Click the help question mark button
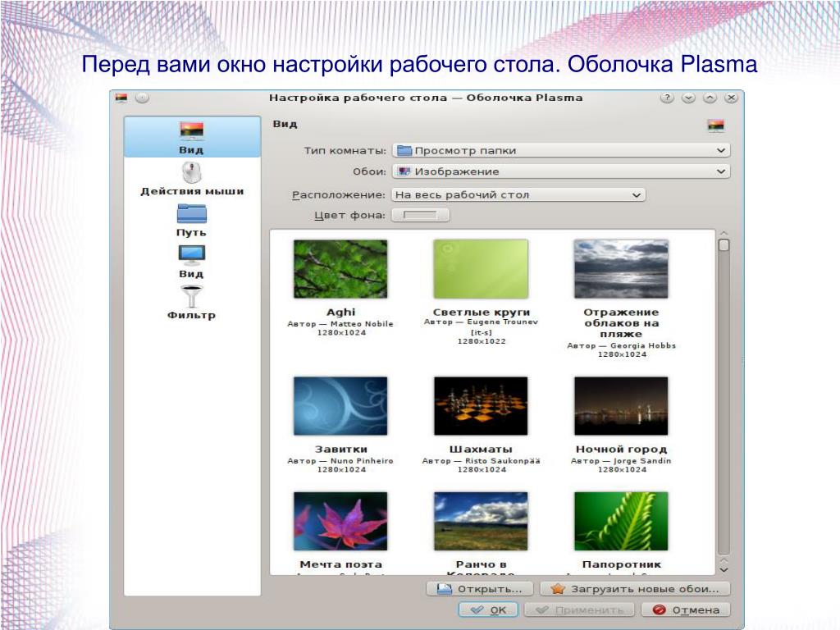The height and width of the screenshot is (630, 840). 667,98
